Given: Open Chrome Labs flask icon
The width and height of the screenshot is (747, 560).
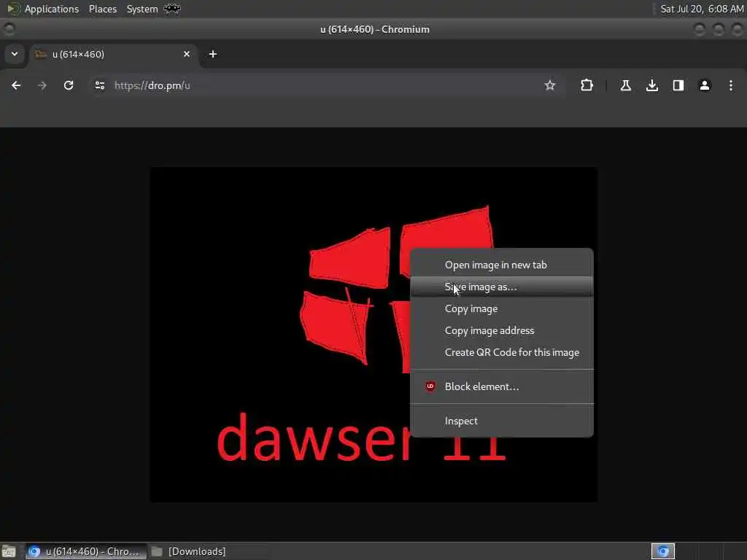Looking at the screenshot, I should pyautogui.click(x=625, y=85).
